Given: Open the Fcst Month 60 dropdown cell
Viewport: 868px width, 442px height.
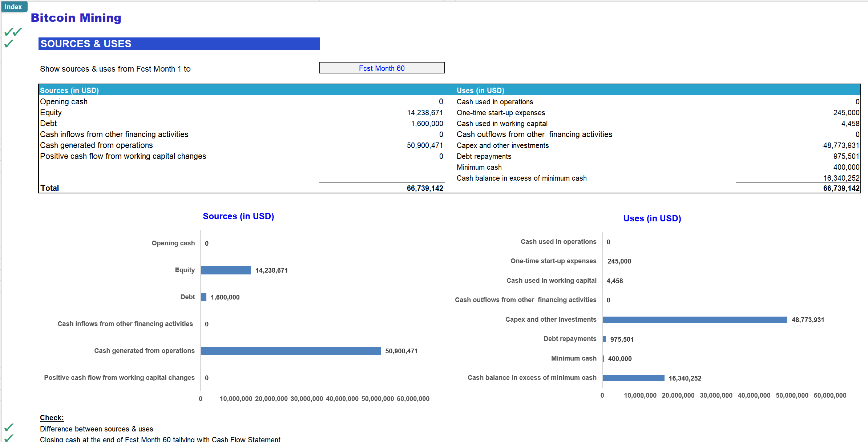Looking at the screenshot, I should point(381,68).
